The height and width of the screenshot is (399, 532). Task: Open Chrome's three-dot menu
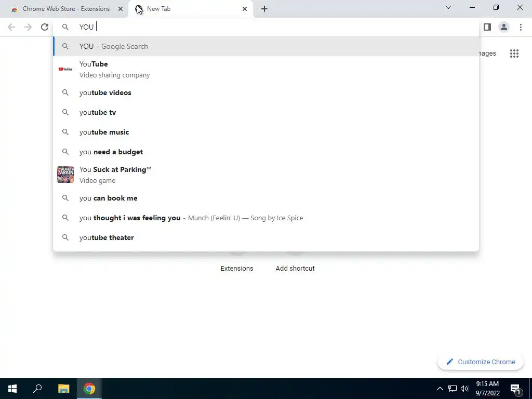521,27
